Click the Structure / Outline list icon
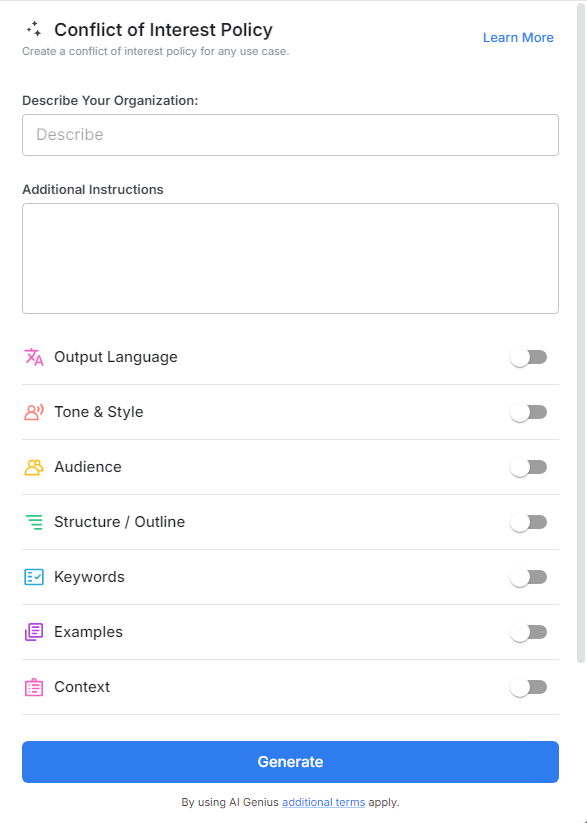The width and height of the screenshot is (587, 823). pyautogui.click(x=32, y=522)
